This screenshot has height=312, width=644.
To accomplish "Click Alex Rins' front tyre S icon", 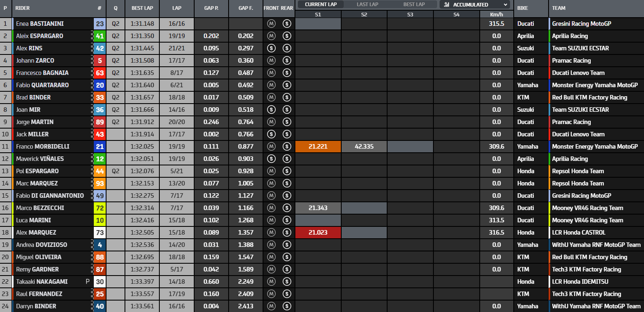I will click(271, 48).
